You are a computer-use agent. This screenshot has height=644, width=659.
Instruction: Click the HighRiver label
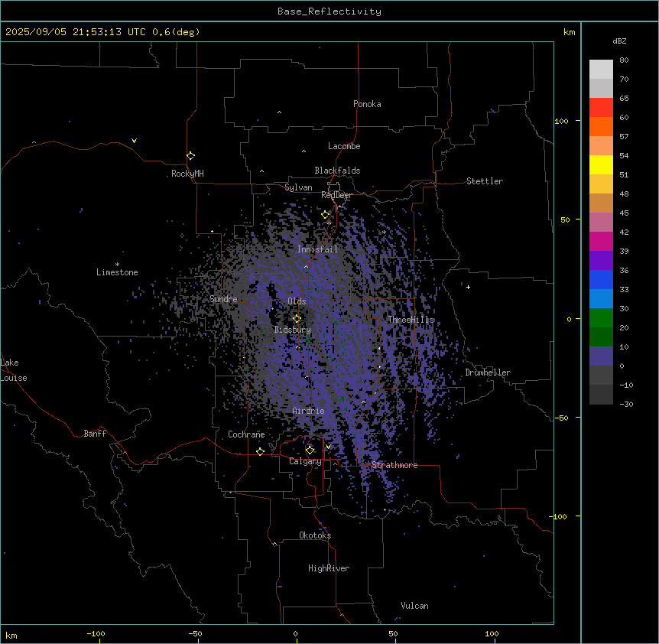click(329, 568)
